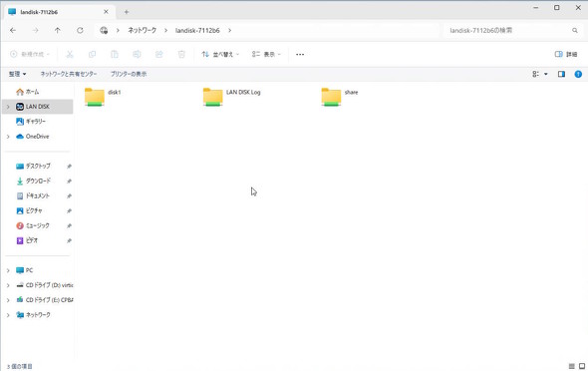
Task: Click ネットワーク in the address breadcrumb
Action: [x=143, y=30]
